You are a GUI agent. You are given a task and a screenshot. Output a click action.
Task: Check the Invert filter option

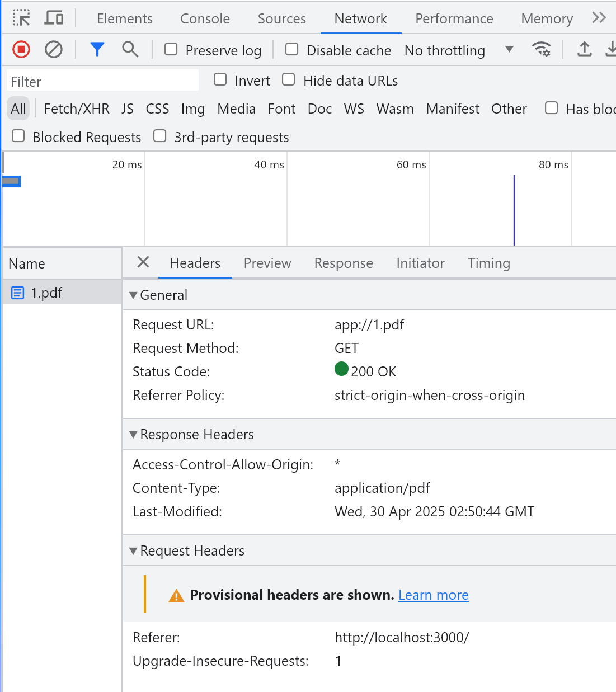220,79
